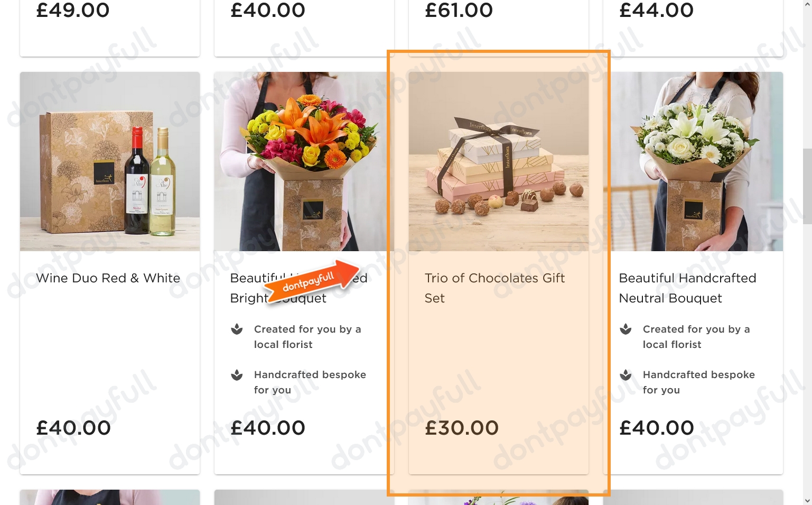Open the Wine Duo Red & White product image
This screenshot has height=505, width=812.
tap(110, 161)
